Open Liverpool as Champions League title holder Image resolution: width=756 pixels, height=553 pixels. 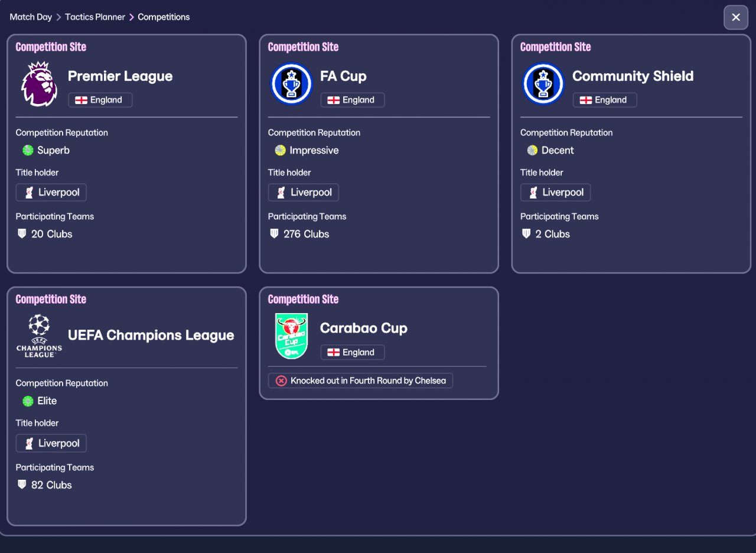coord(51,443)
